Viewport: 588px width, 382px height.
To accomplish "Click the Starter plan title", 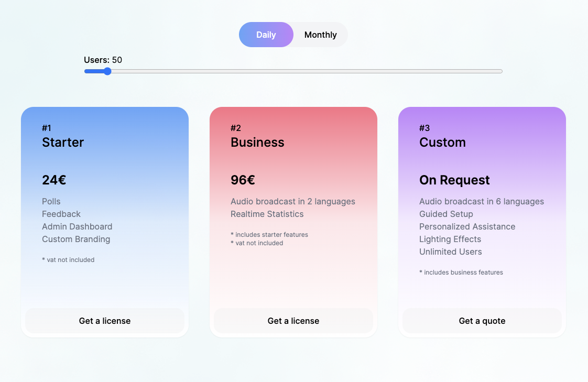I will (x=63, y=142).
